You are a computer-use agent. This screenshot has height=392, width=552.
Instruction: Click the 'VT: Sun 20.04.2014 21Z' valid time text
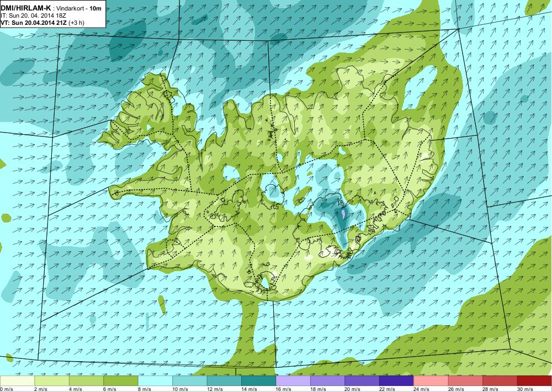click(x=34, y=23)
